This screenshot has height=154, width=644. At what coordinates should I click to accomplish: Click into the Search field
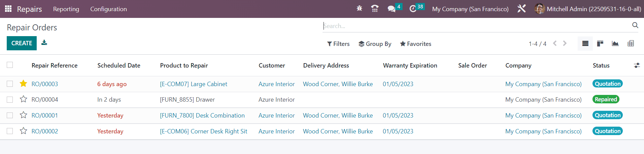(476, 26)
